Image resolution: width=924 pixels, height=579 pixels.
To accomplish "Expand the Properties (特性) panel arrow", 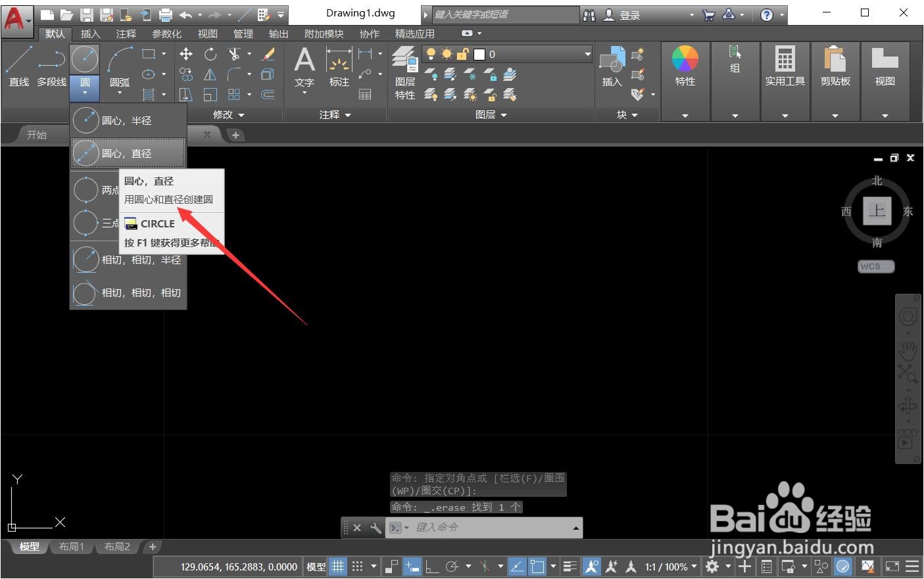I will (685, 116).
